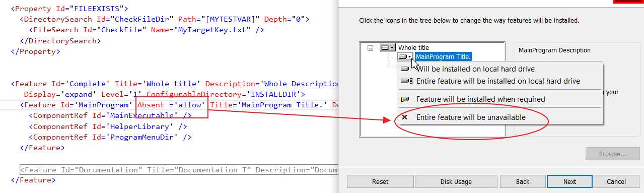The image size is (644, 193).
Task: Click the local hard drive icon in menu
Action: coord(405,69)
